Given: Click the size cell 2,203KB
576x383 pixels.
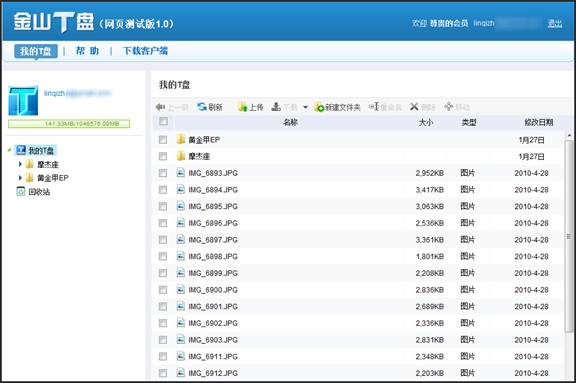Looking at the screenshot, I should click(429, 373).
